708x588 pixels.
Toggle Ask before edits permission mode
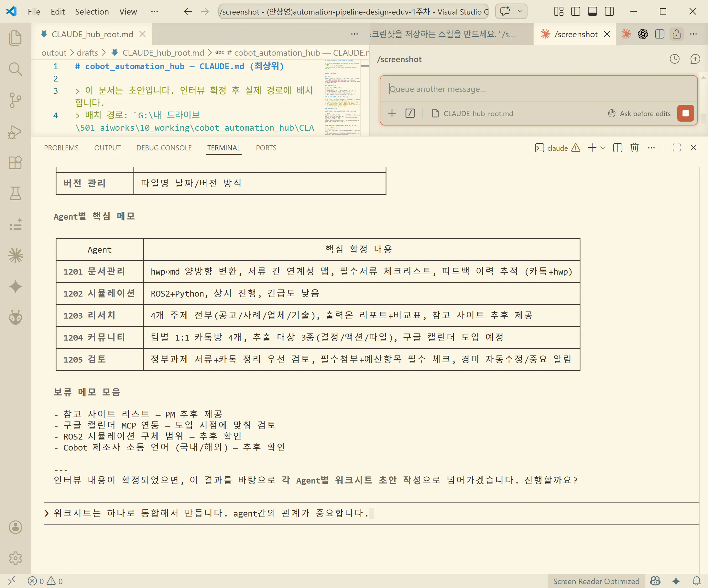[x=639, y=114]
